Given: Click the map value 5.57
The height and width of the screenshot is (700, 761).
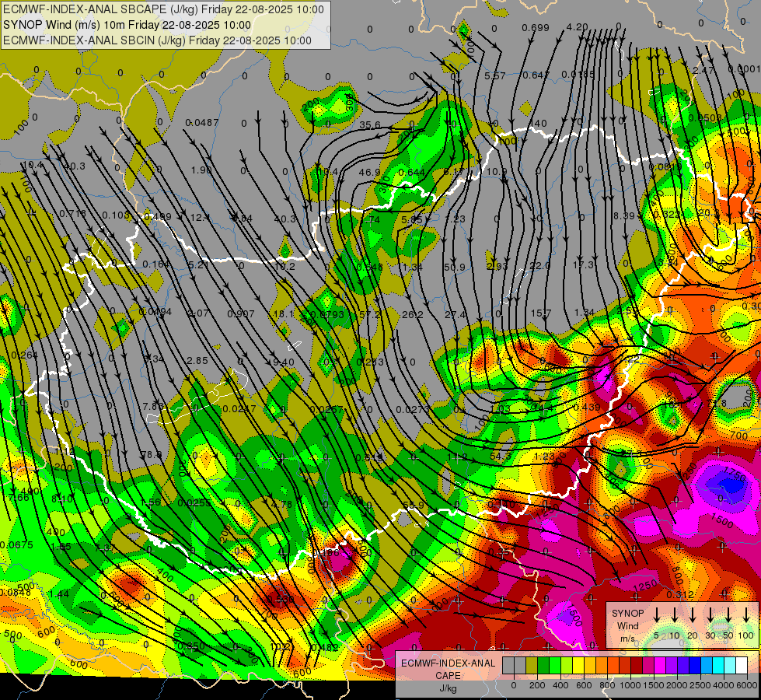Looking at the screenshot, I should coord(495,75).
